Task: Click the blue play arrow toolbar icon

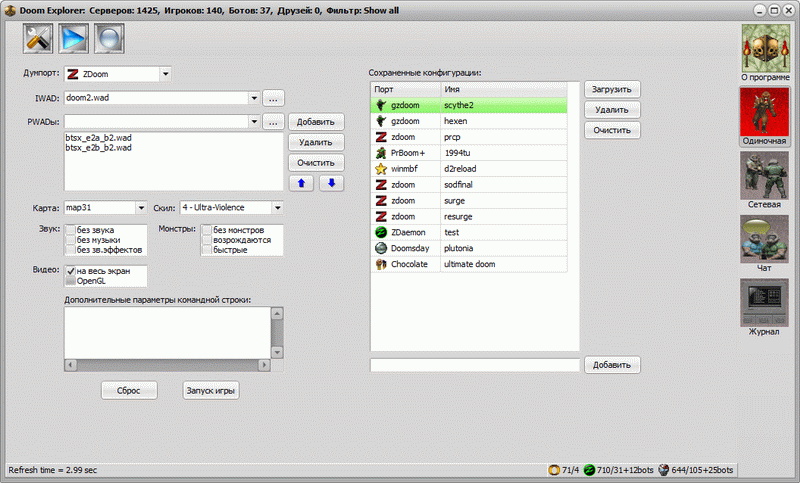Action: (74, 38)
